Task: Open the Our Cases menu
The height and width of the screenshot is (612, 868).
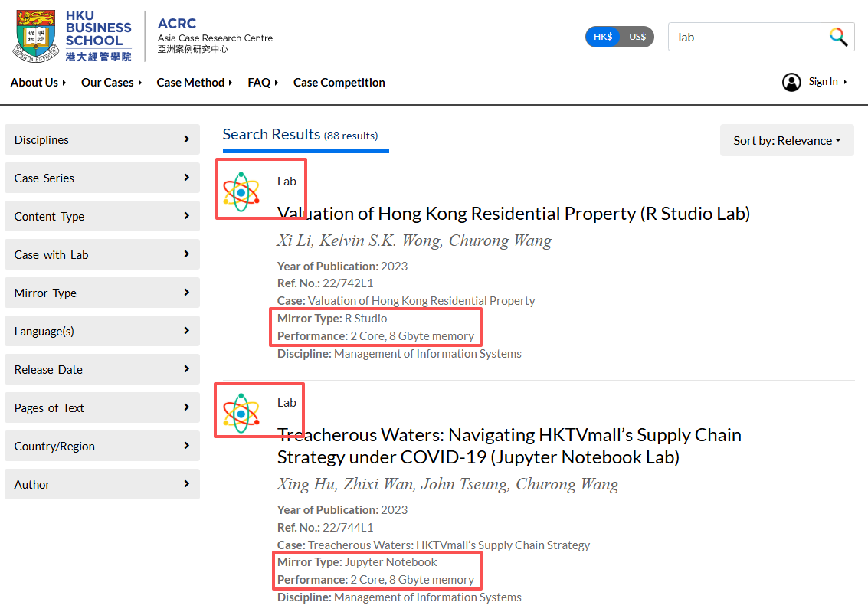Action: pos(111,83)
